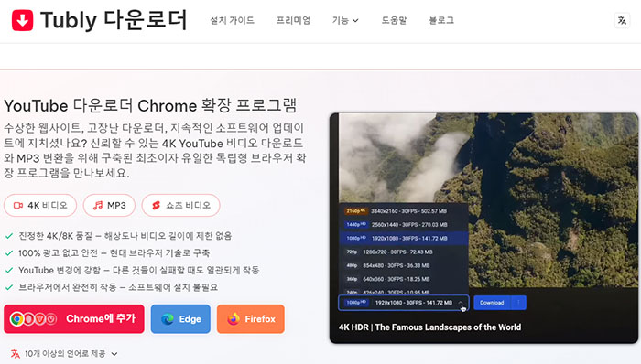Image resolution: width=641 pixels, height=364 pixels.
Task: Click the 2160p 4K orange badge
Action: 355,211
